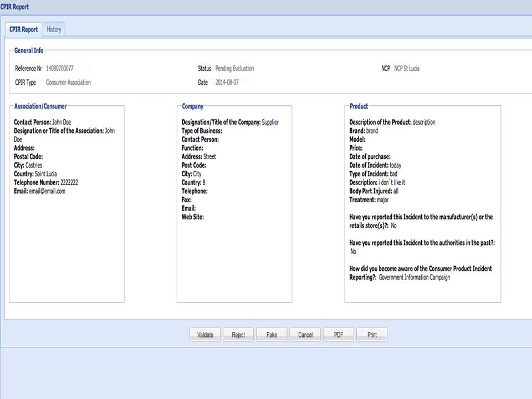Viewport: 532px width, 399px height.
Task: Click the Country Saint Lucia line
Action: pyautogui.click(x=35, y=173)
